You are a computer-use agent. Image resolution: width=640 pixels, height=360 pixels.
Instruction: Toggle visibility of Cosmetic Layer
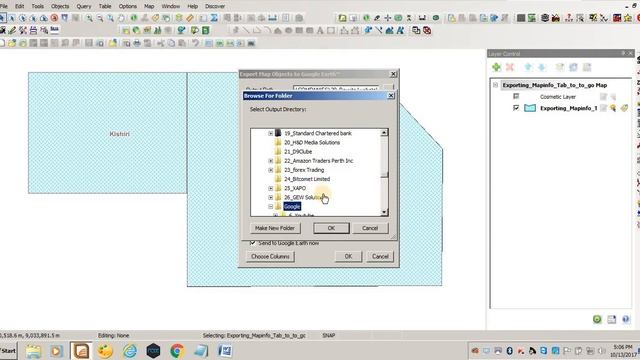tap(516, 96)
